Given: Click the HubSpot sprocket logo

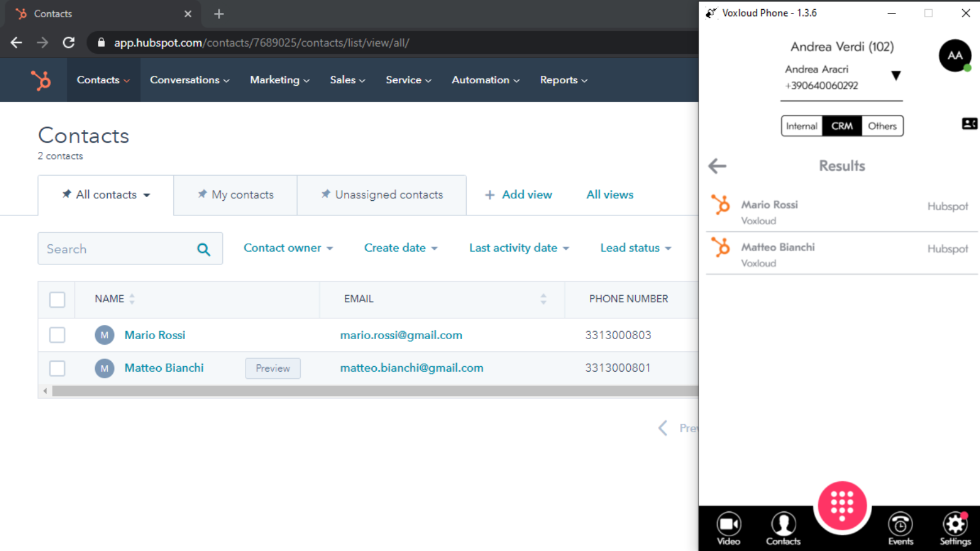Looking at the screenshot, I should click(41, 80).
